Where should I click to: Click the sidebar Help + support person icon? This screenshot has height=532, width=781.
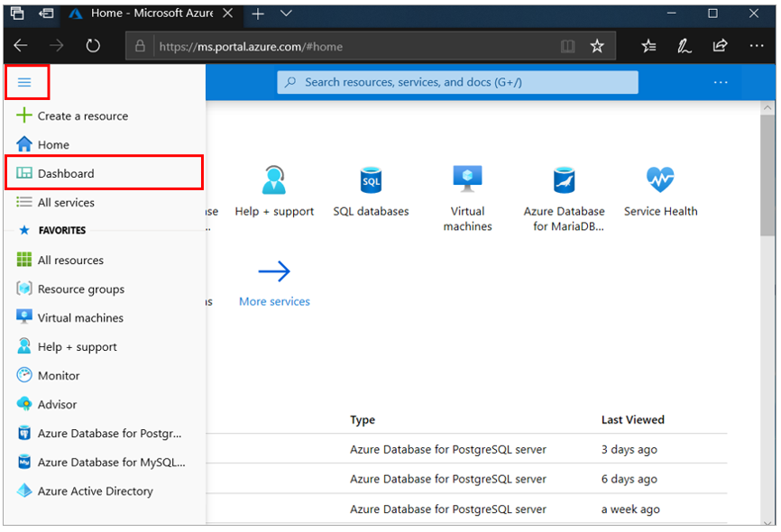click(x=24, y=346)
